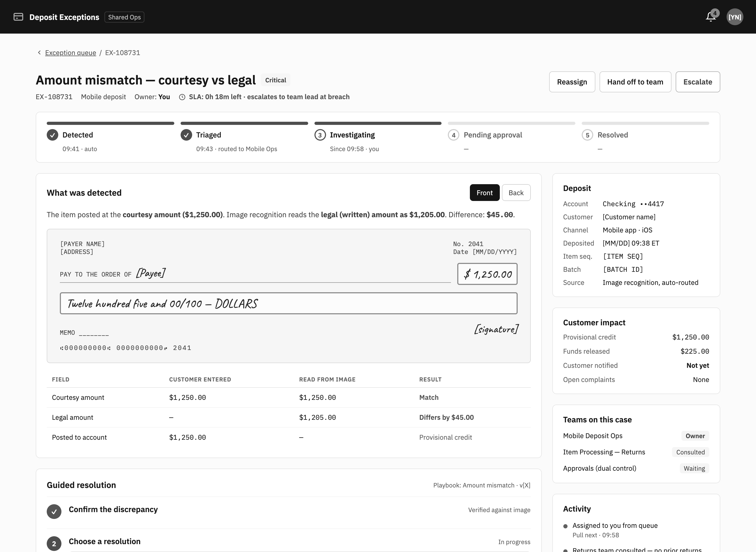Image resolution: width=756 pixels, height=552 pixels.
Task: Click the courtesy amount box $ 1,250.00
Action: tap(487, 274)
